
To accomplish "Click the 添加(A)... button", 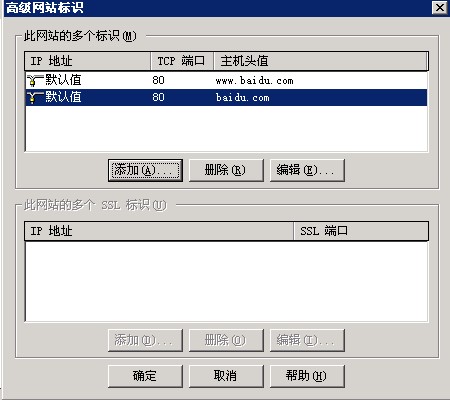I will pyautogui.click(x=145, y=170).
